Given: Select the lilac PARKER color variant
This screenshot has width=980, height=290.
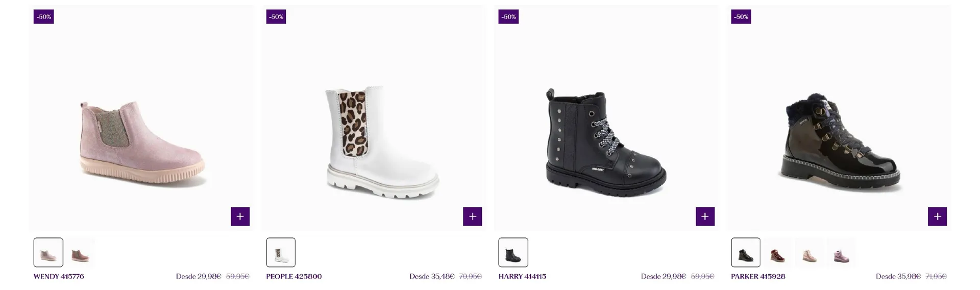Looking at the screenshot, I should tap(841, 252).
